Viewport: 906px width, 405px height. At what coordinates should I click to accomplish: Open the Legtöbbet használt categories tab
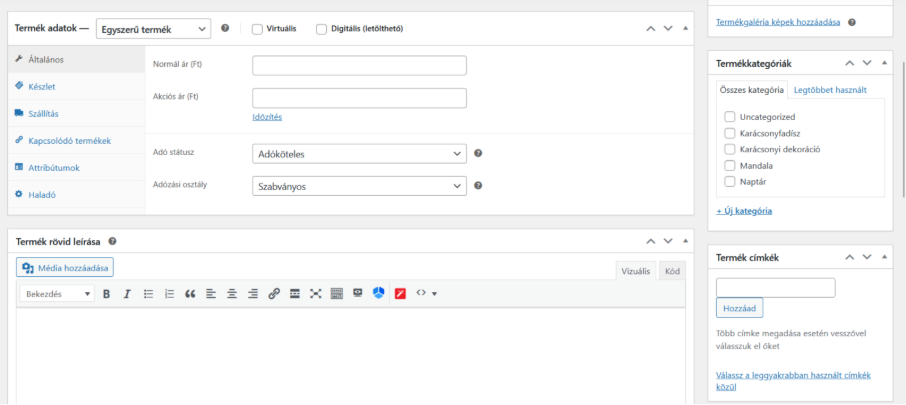[x=829, y=90]
